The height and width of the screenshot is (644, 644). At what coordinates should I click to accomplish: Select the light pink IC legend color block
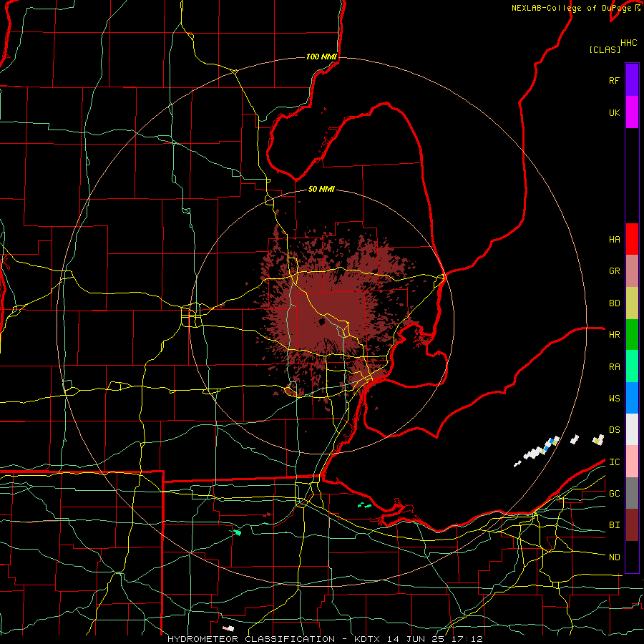click(x=632, y=462)
